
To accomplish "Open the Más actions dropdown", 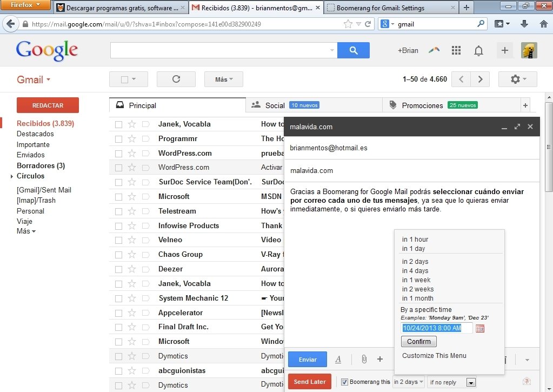I will pos(224,79).
